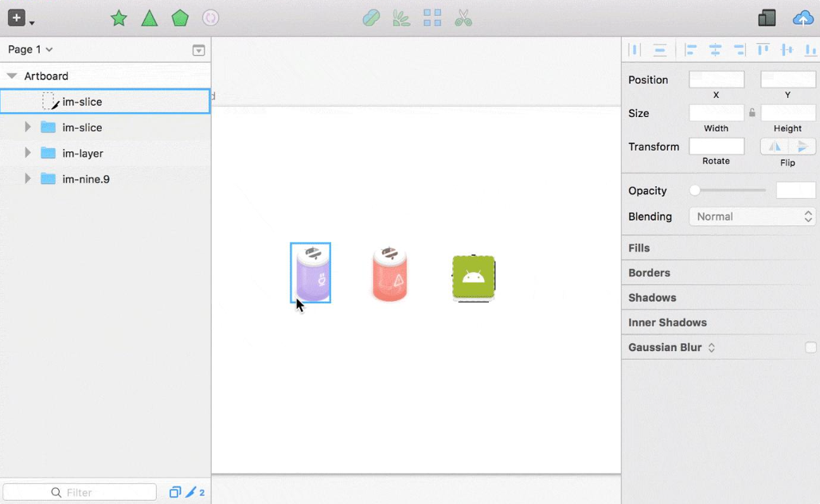Click Align Vertical Middle icon
820x504 pixels.
pyautogui.click(x=787, y=50)
